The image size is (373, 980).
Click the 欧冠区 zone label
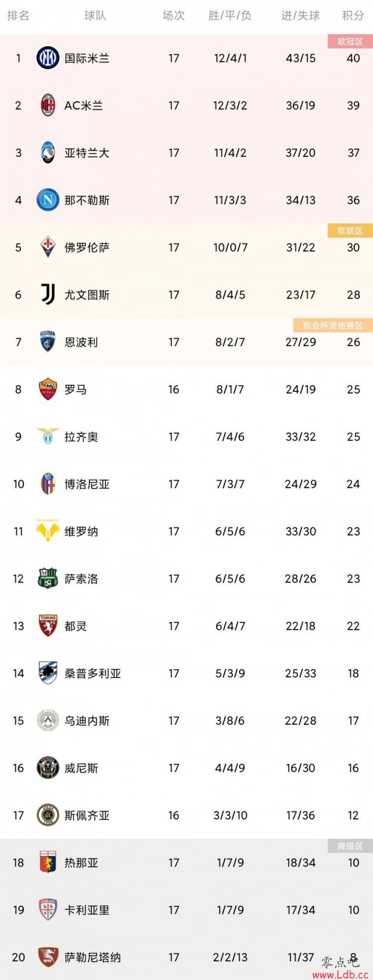[x=350, y=42]
